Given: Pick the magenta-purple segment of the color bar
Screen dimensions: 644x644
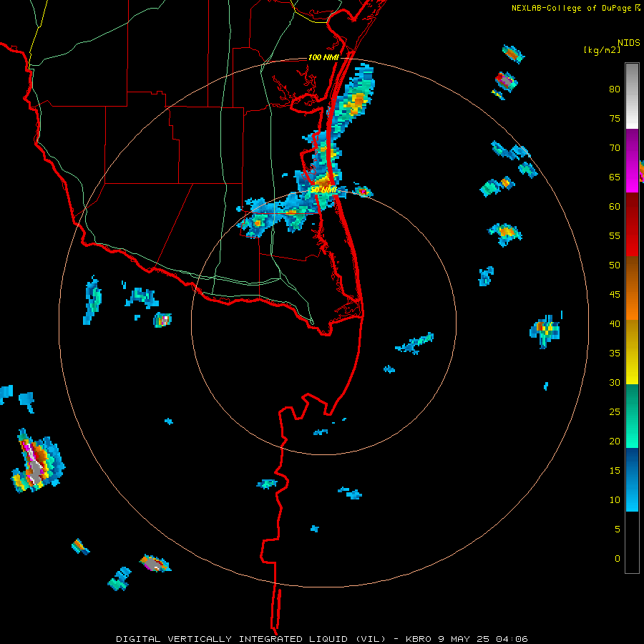Looking at the screenshot, I should point(632,160).
